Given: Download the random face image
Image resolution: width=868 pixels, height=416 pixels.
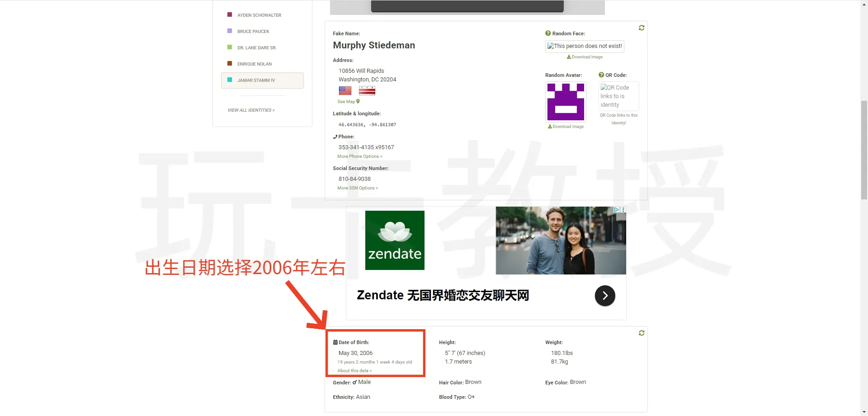Looking at the screenshot, I should tap(585, 57).
